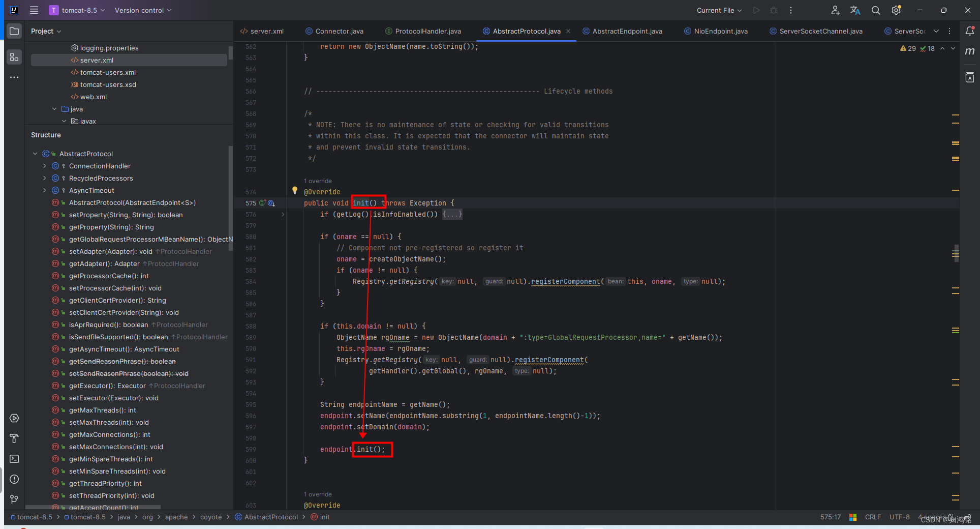
Task: Open more run actions menu
Action: [791, 10]
